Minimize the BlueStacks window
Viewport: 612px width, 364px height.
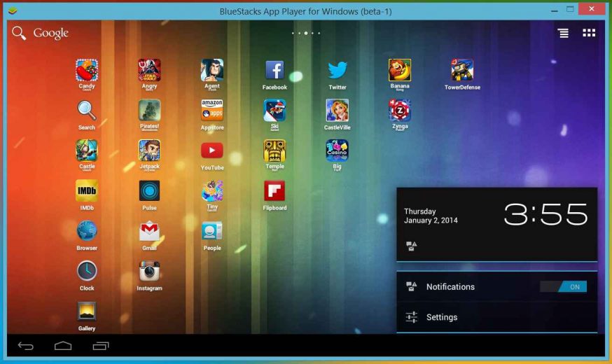click(555, 11)
